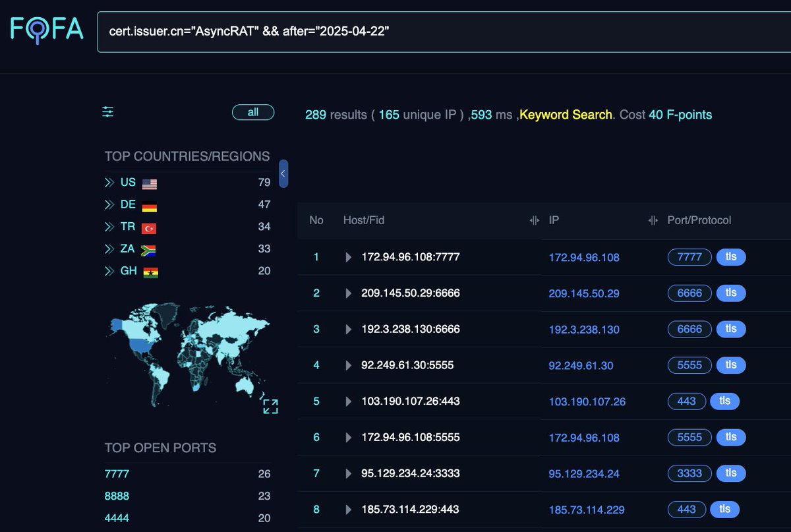The width and height of the screenshot is (791, 532).
Task: Click the Germany flag icon
Action: coord(150,206)
